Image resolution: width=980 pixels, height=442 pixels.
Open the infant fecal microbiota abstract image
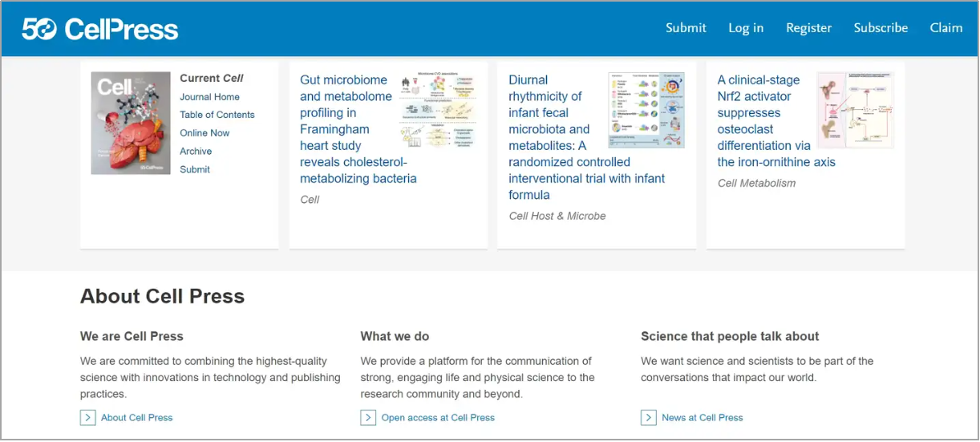(x=646, y=110)
